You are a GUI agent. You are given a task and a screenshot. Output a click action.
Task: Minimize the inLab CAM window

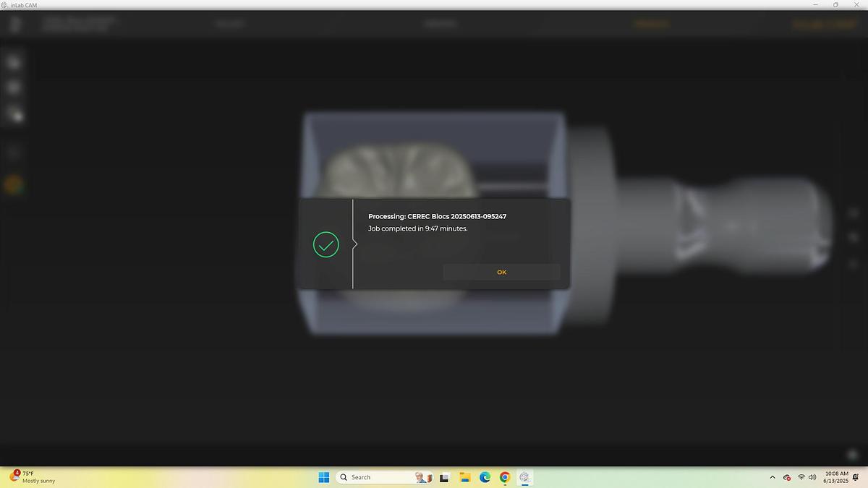coord(816,5)
